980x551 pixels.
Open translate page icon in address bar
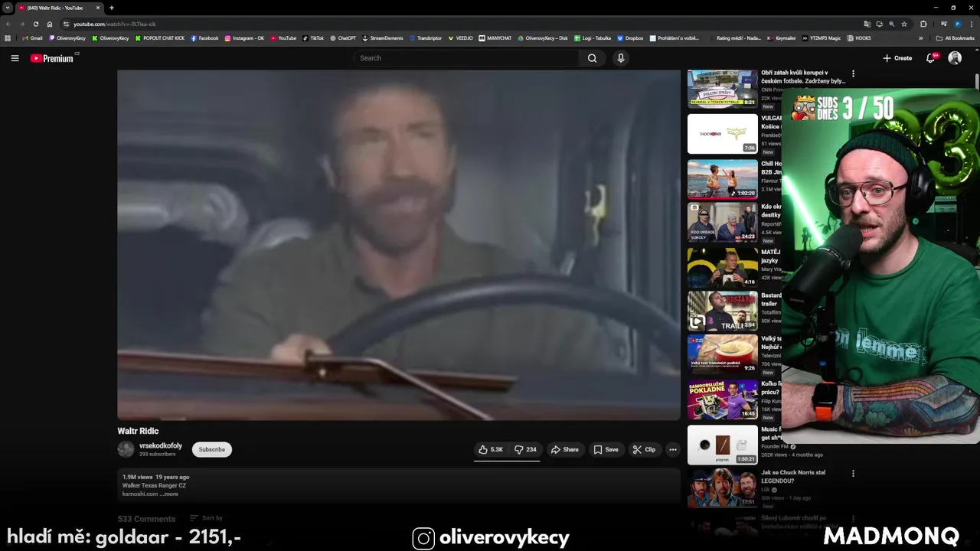point(867,24)
